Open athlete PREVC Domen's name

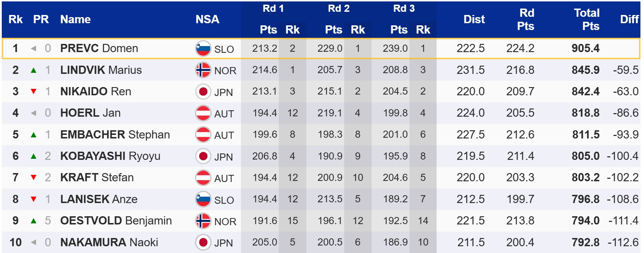pos(99,48)
